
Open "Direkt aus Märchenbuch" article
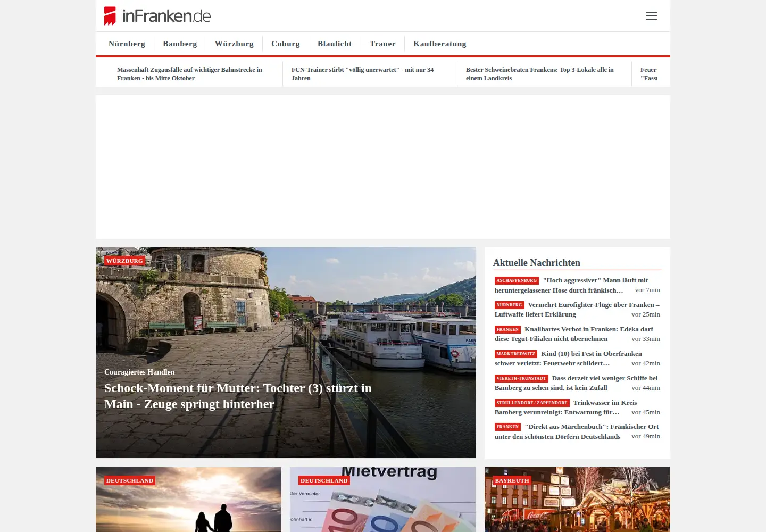(577, 431)
